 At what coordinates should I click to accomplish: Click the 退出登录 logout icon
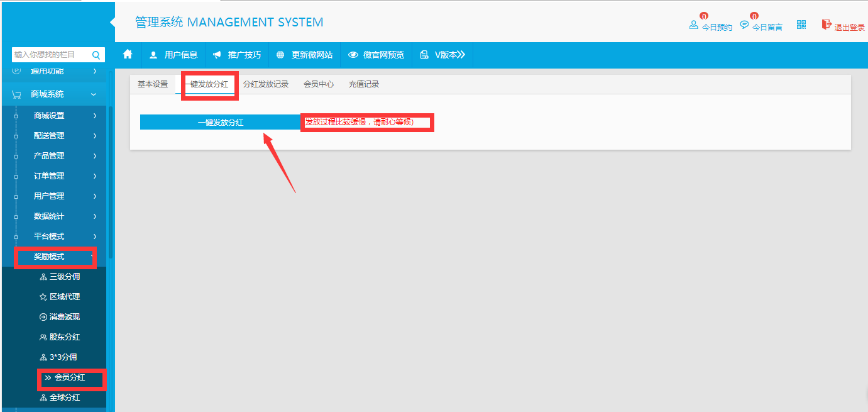(x=827, y=25)
